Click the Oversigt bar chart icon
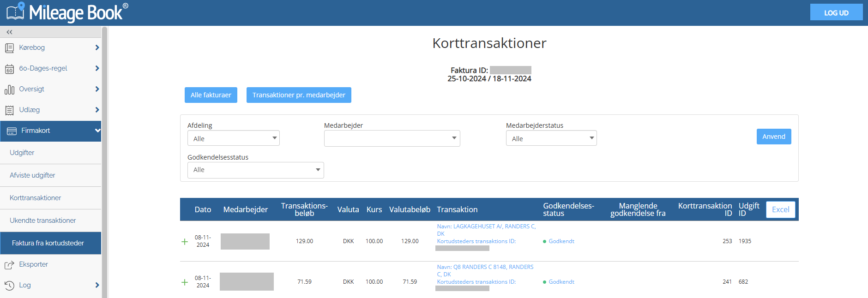The width and height of the screenshot is (868, 298). [x=9, y=89]
